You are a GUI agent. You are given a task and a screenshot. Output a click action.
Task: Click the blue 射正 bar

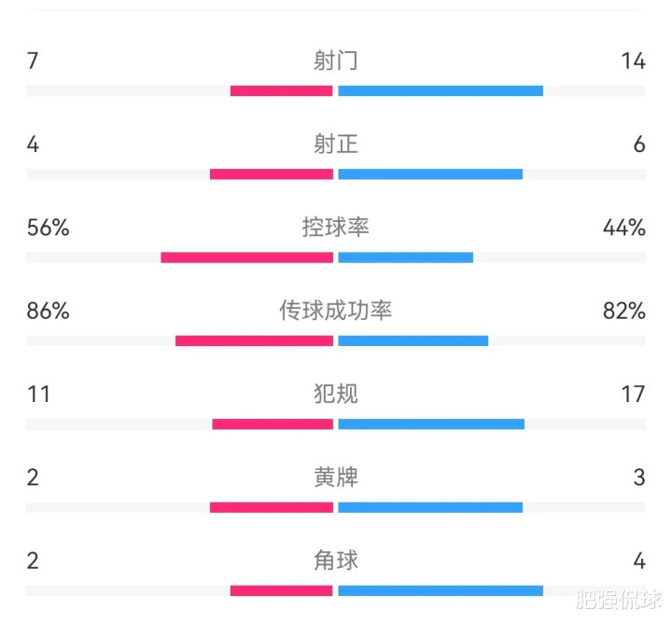430,174
